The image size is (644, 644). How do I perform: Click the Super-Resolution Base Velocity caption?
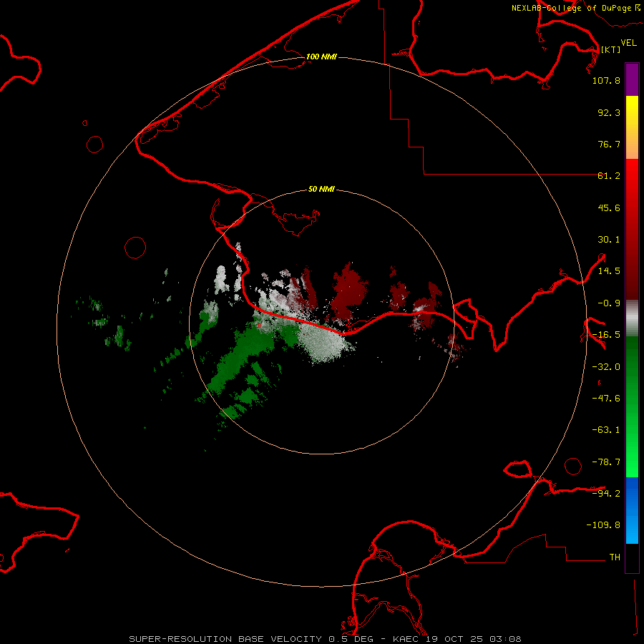point(325,639)
